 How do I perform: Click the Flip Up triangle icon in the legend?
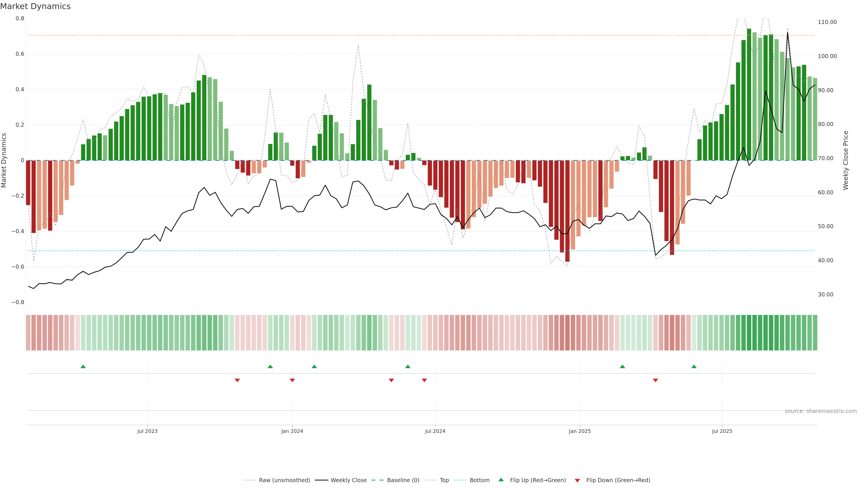[501, 480]
